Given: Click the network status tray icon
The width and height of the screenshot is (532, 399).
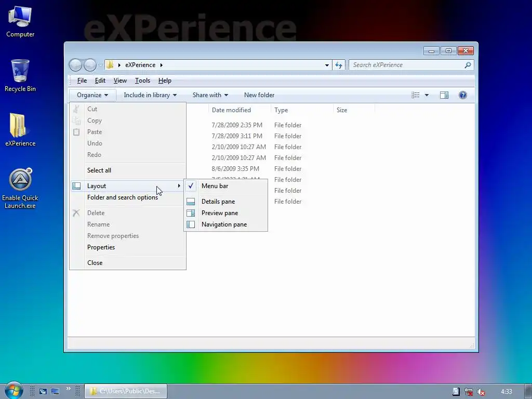Looking at the screenshot, I should tap(469, 392).
